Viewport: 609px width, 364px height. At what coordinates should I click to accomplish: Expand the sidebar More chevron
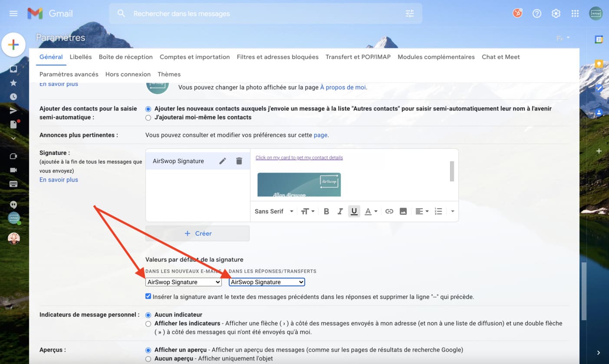pos(13,138)
